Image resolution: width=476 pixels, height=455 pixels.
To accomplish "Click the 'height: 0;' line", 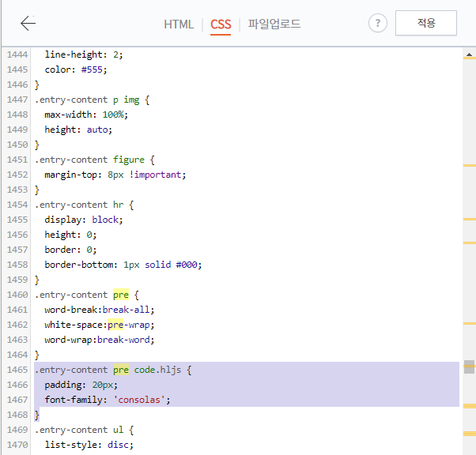I will pyautogui.click(x=70, y=235).
